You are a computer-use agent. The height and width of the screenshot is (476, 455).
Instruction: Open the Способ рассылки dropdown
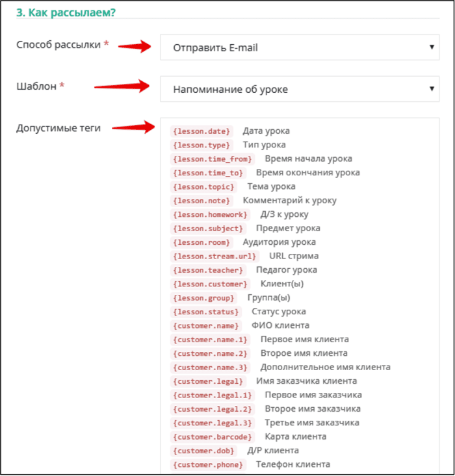(300, 47)
